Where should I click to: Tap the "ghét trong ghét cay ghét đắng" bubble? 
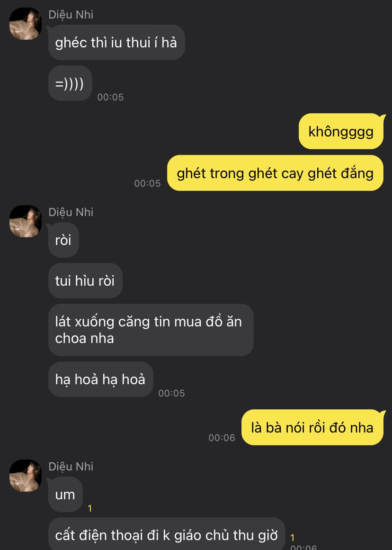(x=275, y=173)
